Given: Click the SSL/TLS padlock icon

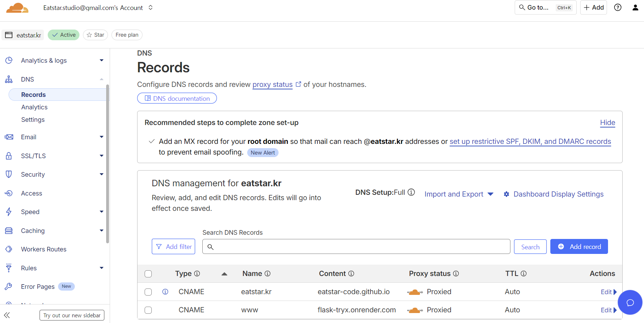Looking at the screenshot, I should 9,156.
